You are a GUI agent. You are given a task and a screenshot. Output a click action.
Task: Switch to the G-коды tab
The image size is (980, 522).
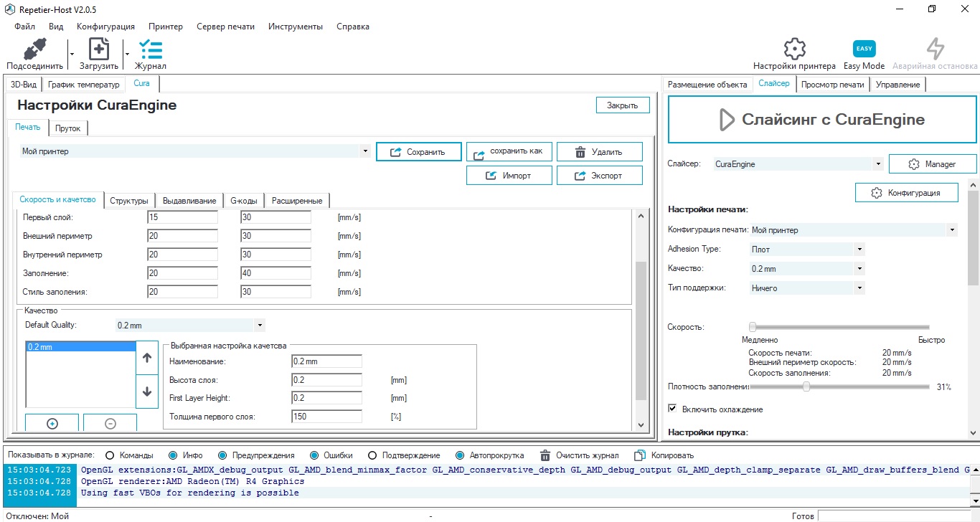(x=244, y=201)
